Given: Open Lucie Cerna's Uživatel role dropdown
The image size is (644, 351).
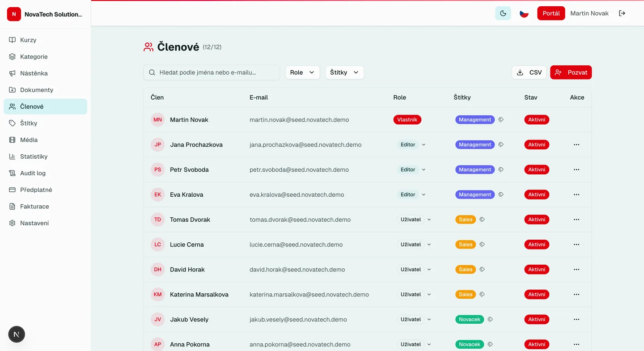Looking at the screenshot, I should [x=415, y=245].
